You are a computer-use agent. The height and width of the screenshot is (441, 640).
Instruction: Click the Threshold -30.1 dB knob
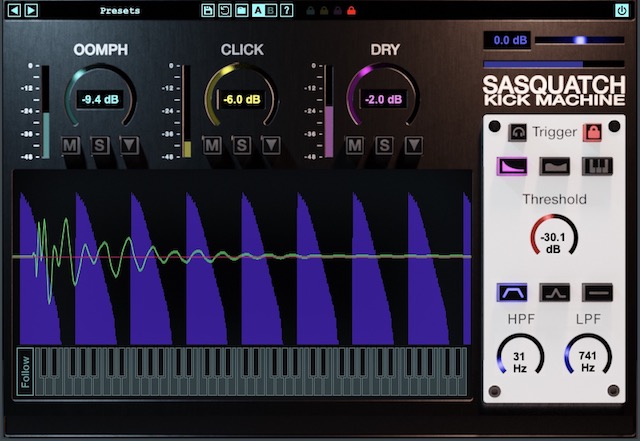pos(554,242)
